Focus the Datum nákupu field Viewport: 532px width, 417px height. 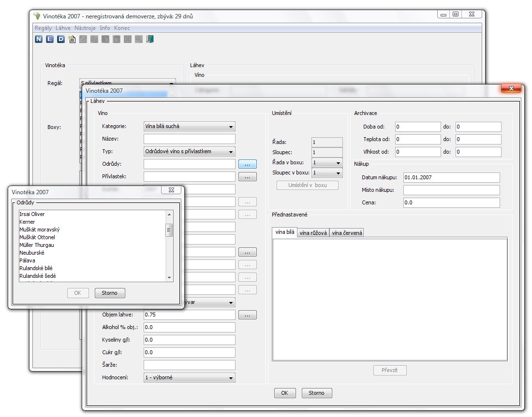(452, 178)
